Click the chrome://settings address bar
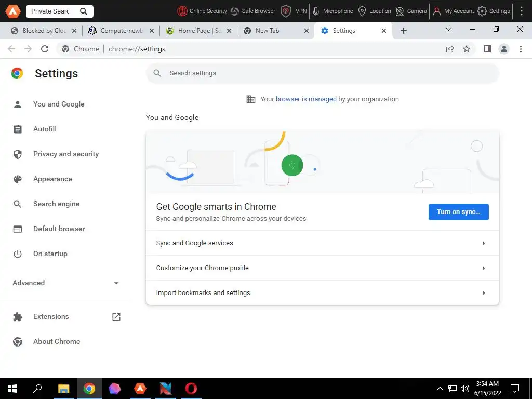The height and width of the screenshot is (399, 532). [251, 49]
